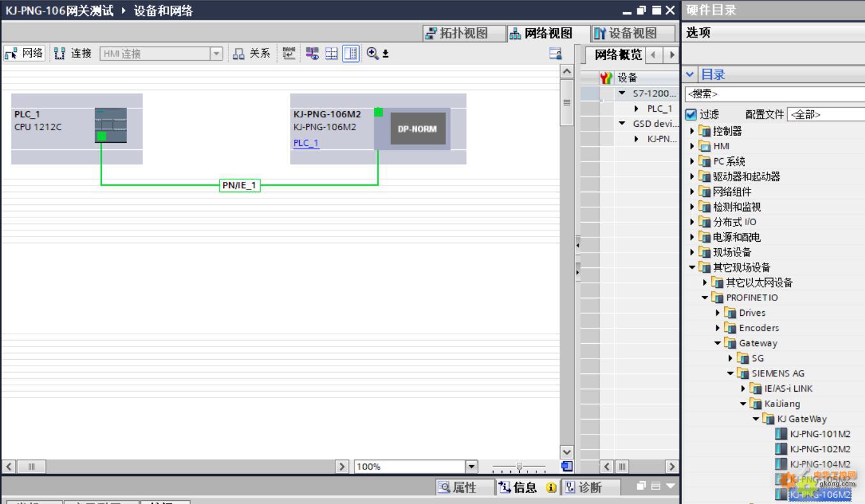The image size is (865, 504).
Task: Collapse the 其它现场设备 folder
Action: pyautogui.click(x=693, y=267)
